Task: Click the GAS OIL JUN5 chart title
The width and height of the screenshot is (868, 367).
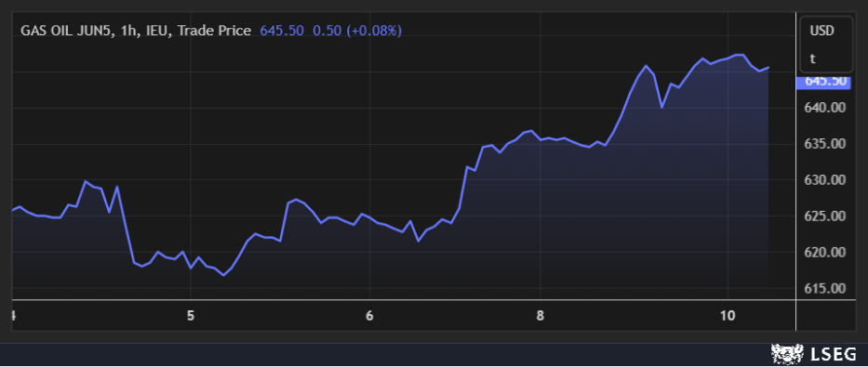Action: (136, 31)
